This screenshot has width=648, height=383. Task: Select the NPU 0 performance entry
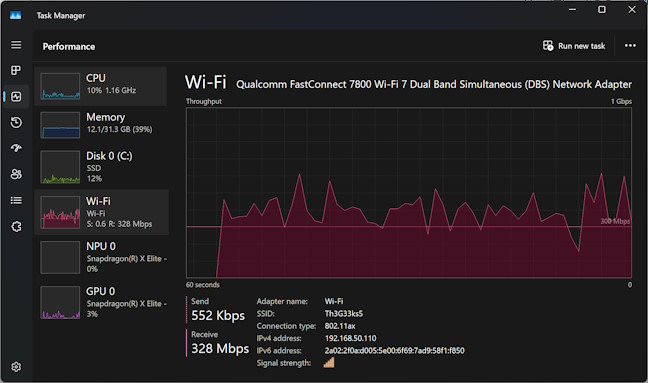(102, 257)
